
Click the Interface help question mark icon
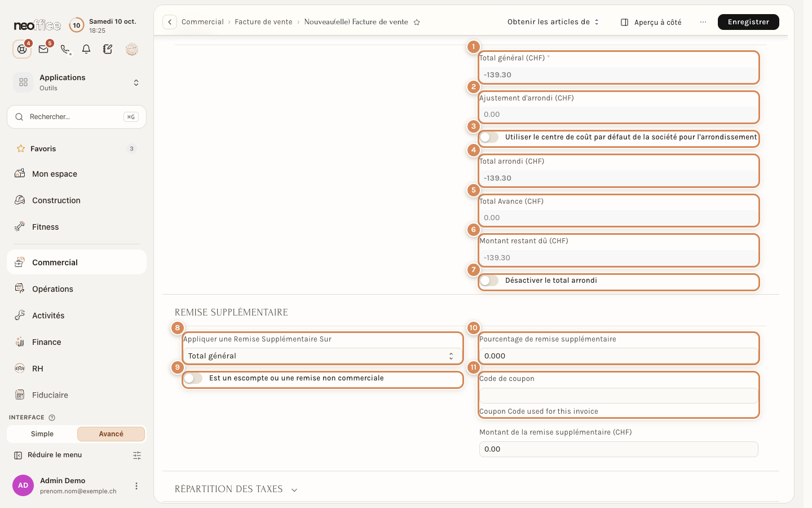(52, 418)
